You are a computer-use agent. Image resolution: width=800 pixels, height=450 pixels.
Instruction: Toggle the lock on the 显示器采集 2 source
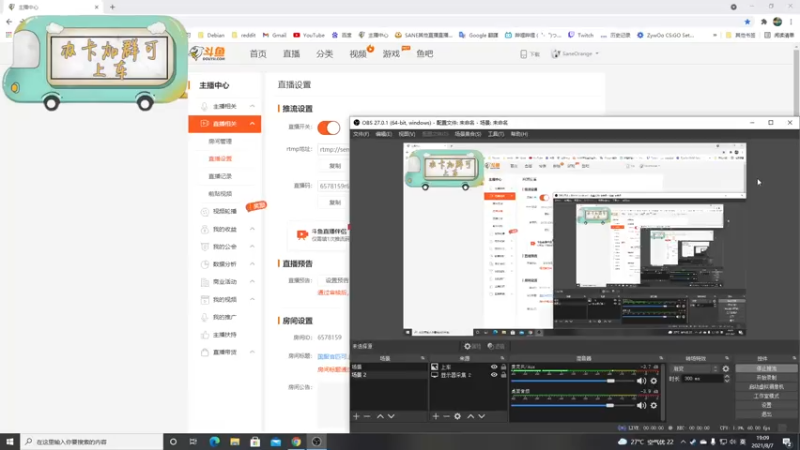[504, 374]
